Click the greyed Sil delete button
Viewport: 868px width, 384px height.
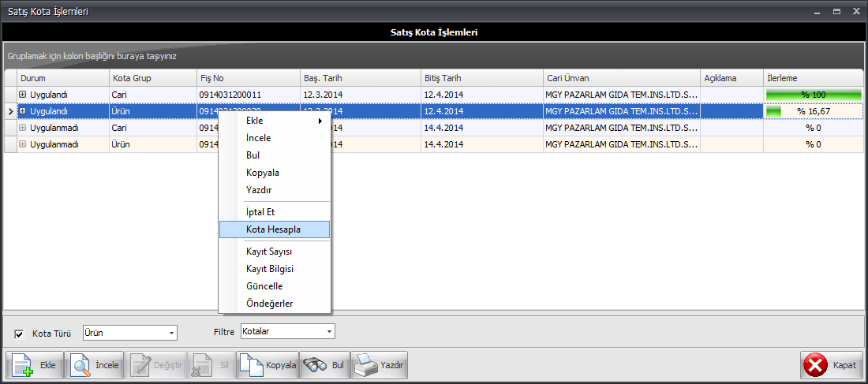tap(211, 365)
